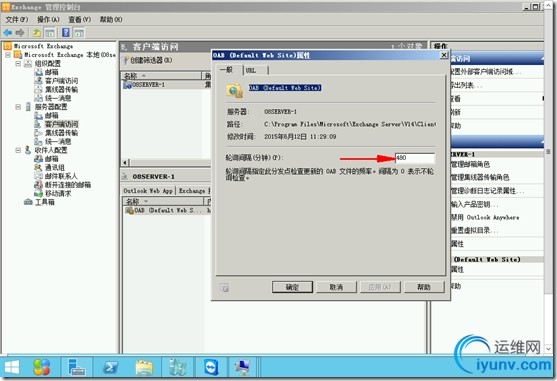Go forward with the toolbar Forward arrow
The image size is (557, 381).
click(x=20, y=33)
